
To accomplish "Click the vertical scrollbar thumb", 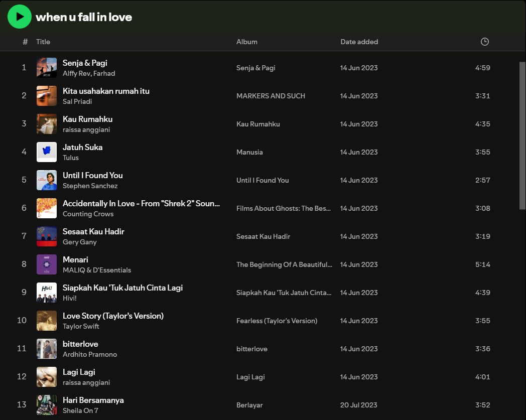I will 522,136.
